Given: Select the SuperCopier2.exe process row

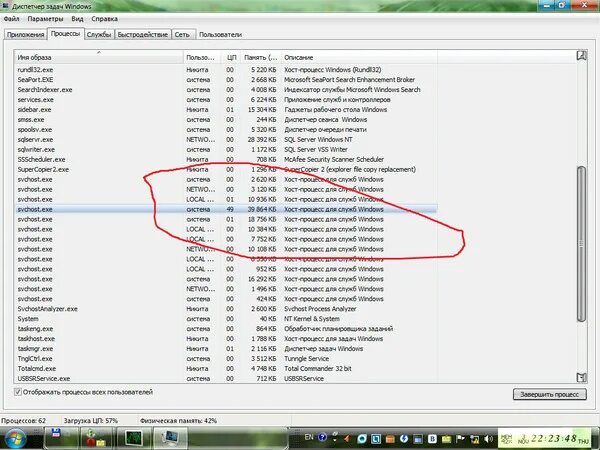Looking at the screenshot, I should (226, 169).
